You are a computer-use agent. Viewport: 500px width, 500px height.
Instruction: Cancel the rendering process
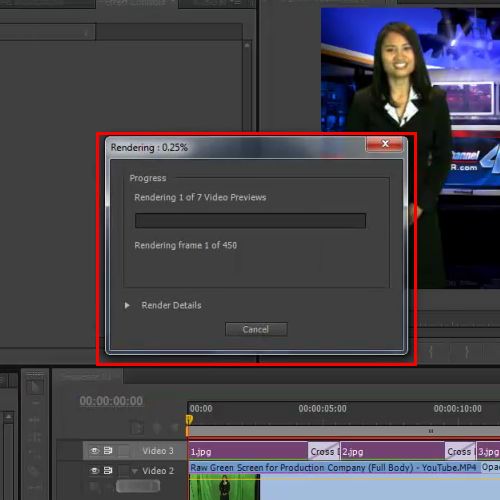[256, 329]
